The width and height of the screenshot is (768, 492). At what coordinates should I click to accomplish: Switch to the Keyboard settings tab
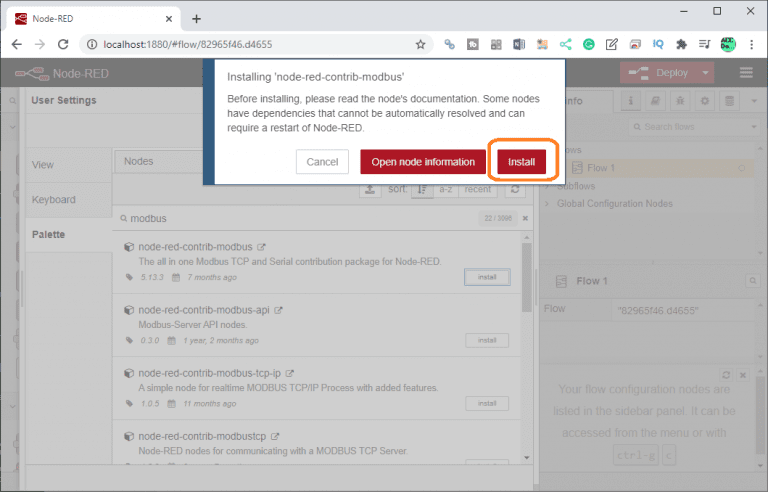(x=54, y=199)
